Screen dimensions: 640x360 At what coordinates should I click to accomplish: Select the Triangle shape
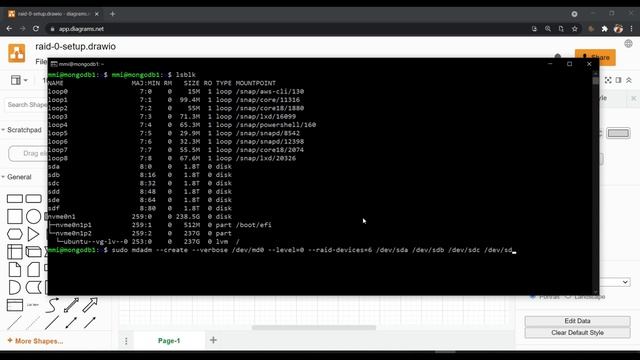tap(33, 234)
